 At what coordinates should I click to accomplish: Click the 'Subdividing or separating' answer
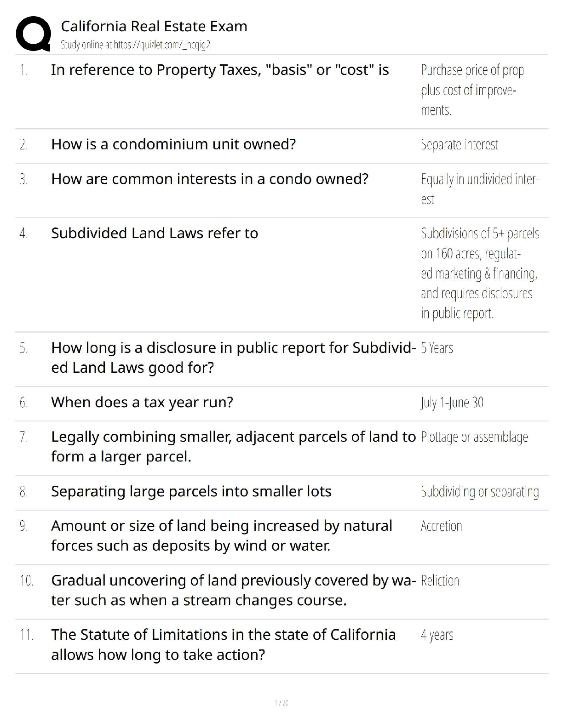pyautogui.click(x=479, y=491)
